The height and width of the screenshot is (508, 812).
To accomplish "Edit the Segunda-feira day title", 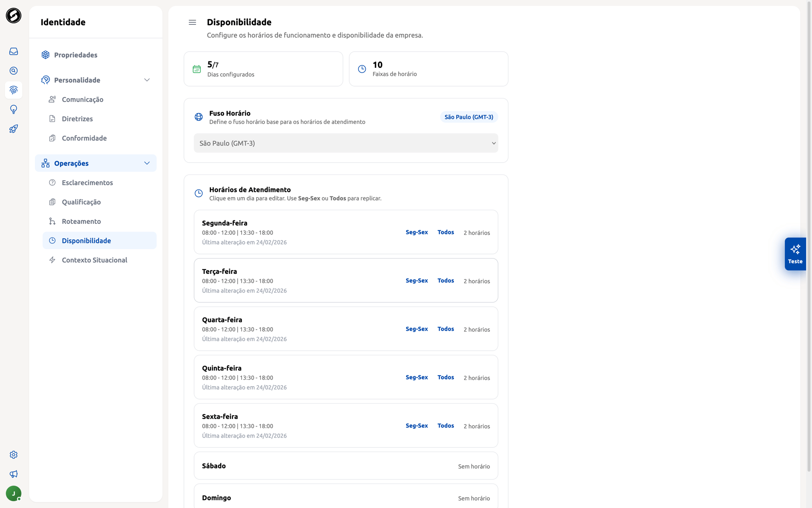I will (225, 223).
